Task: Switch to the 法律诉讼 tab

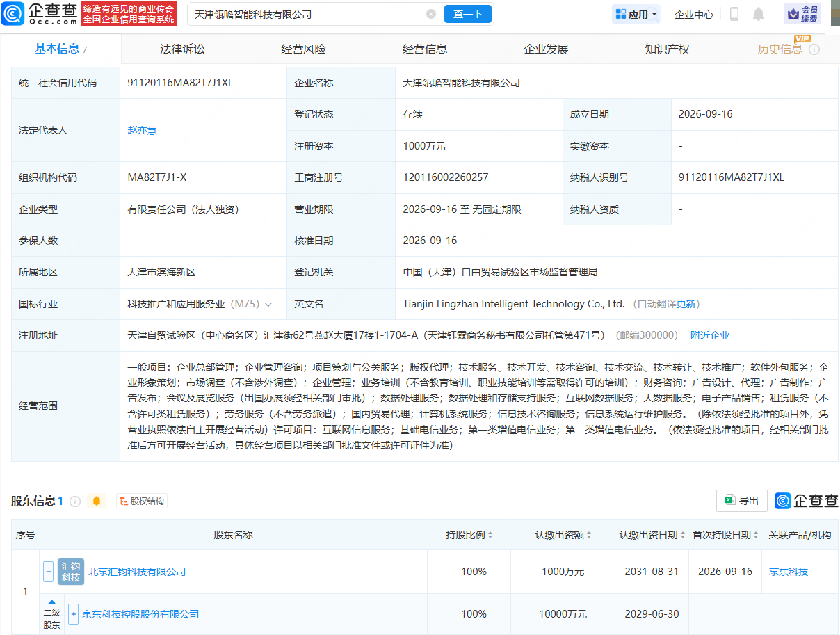Action: coord(182,49)
